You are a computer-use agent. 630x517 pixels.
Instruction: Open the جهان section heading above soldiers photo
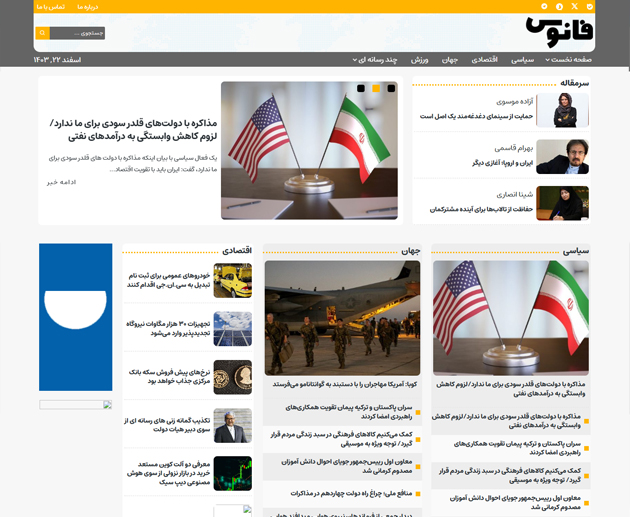click(x=411, y=251)
